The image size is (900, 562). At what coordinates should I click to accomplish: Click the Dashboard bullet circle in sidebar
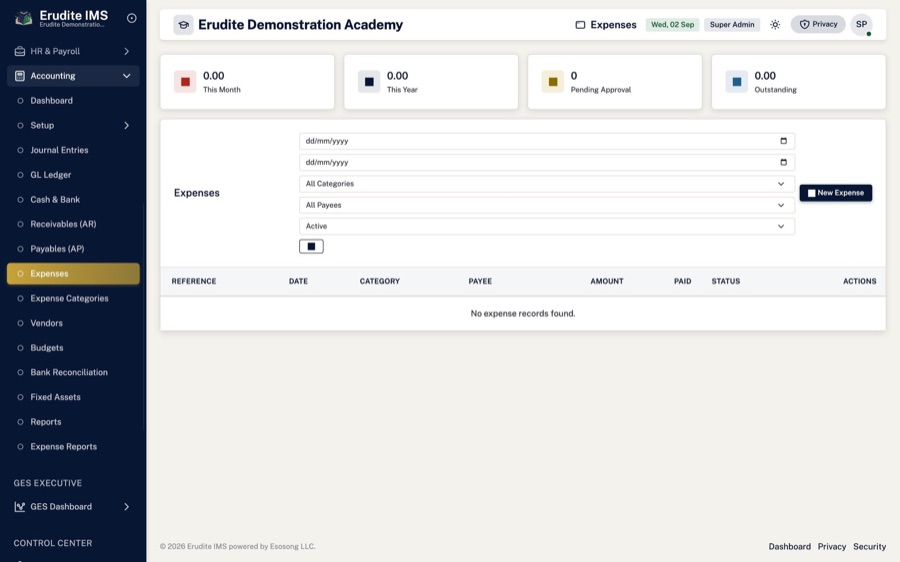(x=20, y=100)
